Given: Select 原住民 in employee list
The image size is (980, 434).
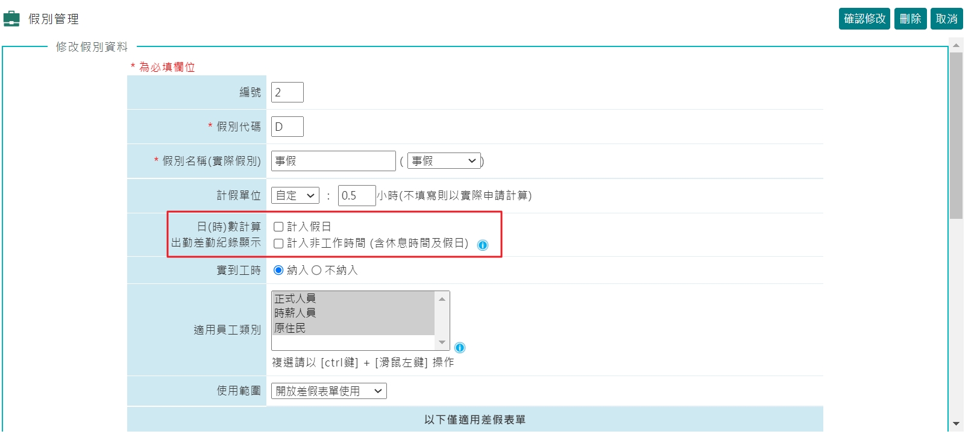Looking at the screenshot, I should (353, 328).
